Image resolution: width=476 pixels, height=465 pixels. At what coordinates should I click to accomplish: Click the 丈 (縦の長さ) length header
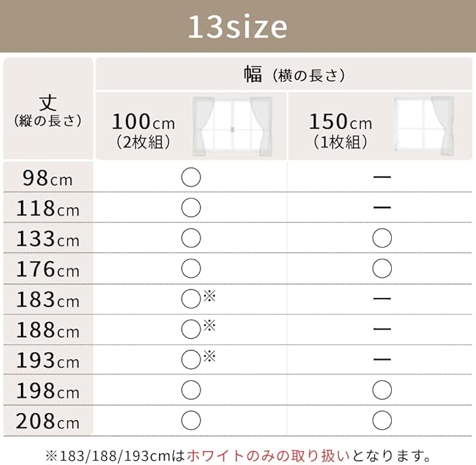pyautogui.click(x=48, y=110)
